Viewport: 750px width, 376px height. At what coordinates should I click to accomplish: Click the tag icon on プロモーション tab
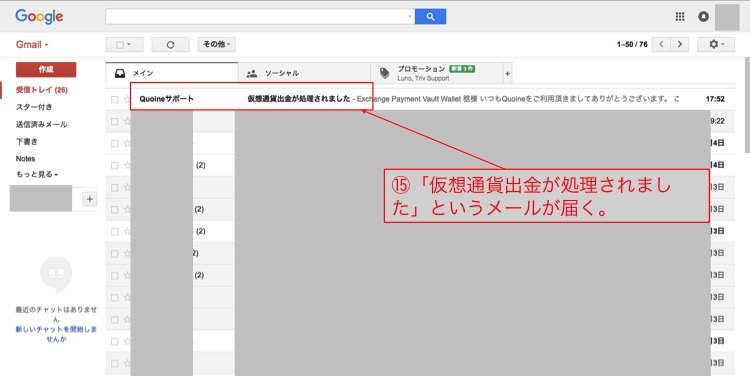385,73
